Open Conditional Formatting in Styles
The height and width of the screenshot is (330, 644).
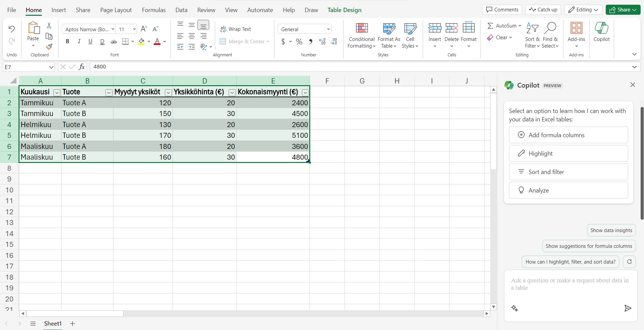pyautogui.click(x=361, y=36)
